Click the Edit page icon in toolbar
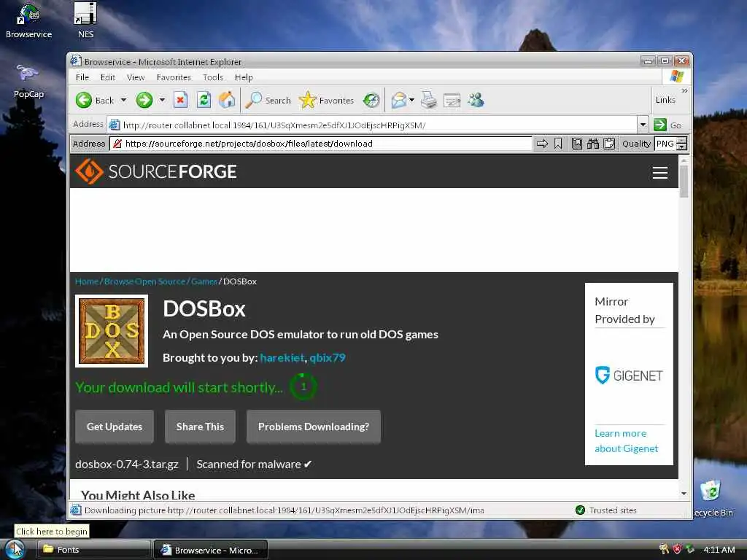 click(452, 100)
